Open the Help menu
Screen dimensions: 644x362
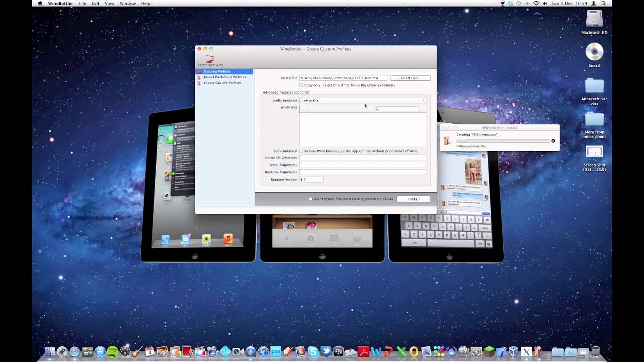(x=146, y=4)
